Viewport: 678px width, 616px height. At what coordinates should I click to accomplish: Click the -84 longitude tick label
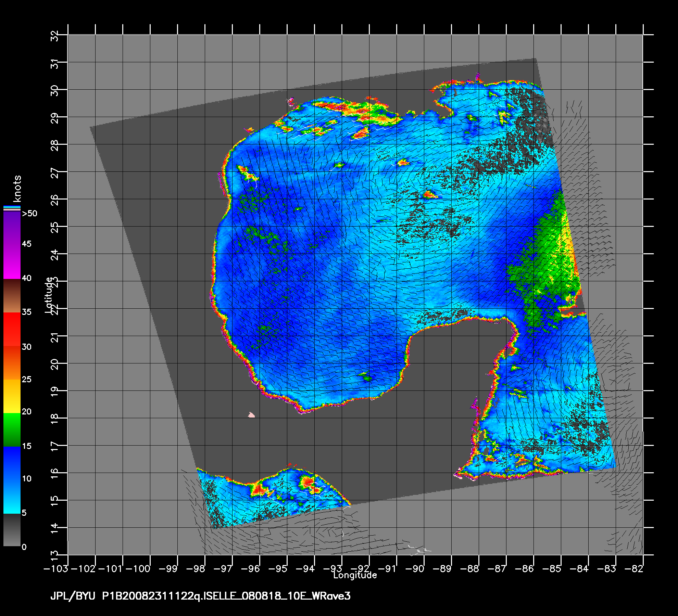[x=579, y=569]
